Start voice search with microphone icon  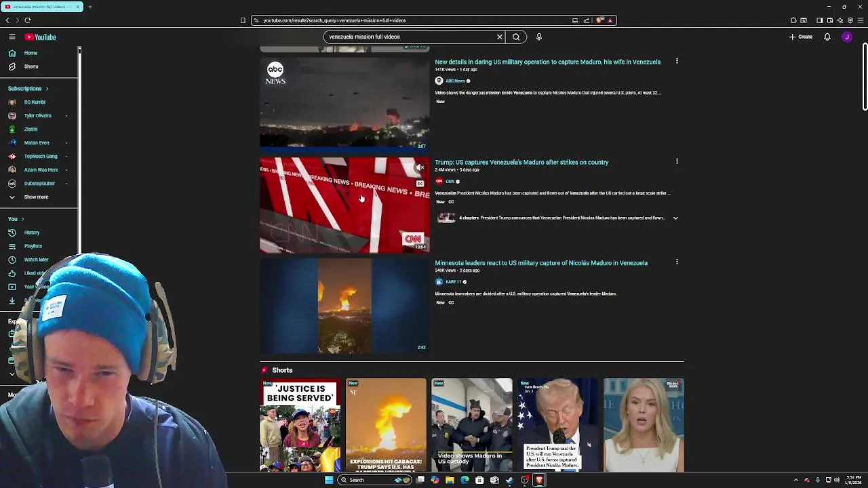[x=539, y=37]
